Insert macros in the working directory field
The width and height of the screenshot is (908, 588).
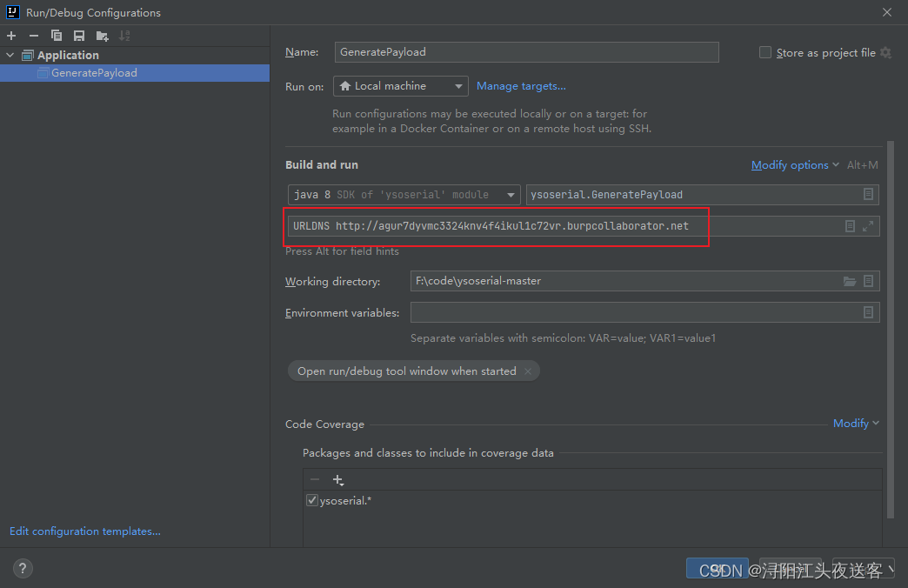868,281
